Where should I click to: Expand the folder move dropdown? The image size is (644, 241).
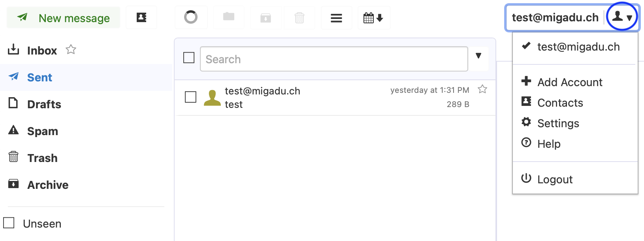point(228,17)
